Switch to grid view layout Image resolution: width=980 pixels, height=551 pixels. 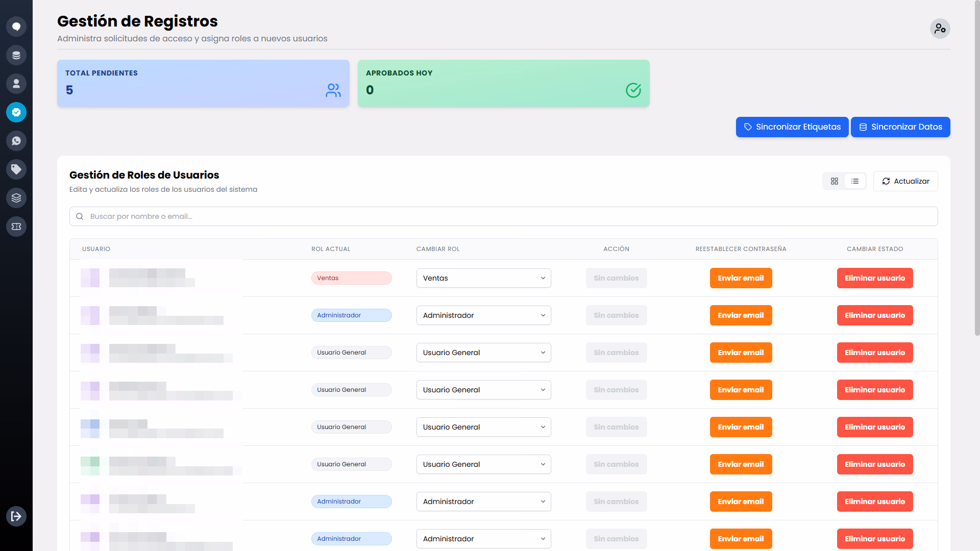(x=835, y=181)
